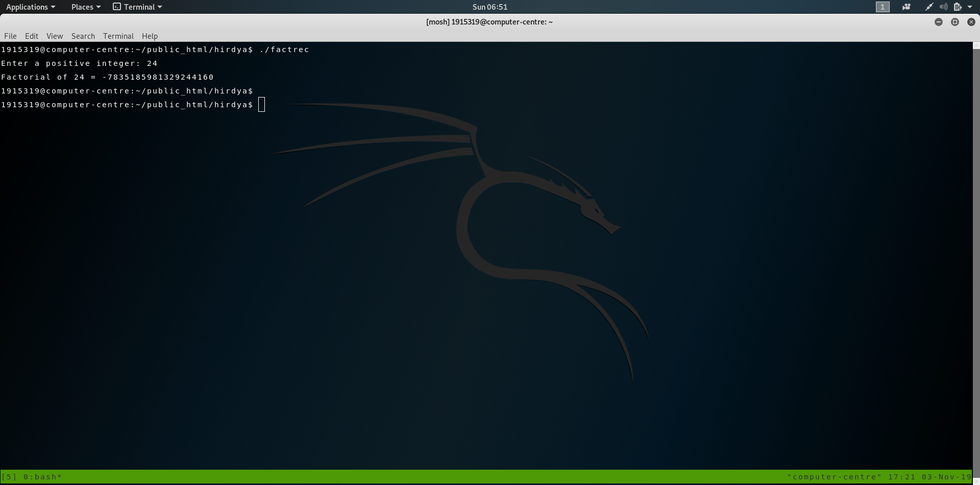The image size is (980, 485).
Task: Open the File menu
Action: 10,36
